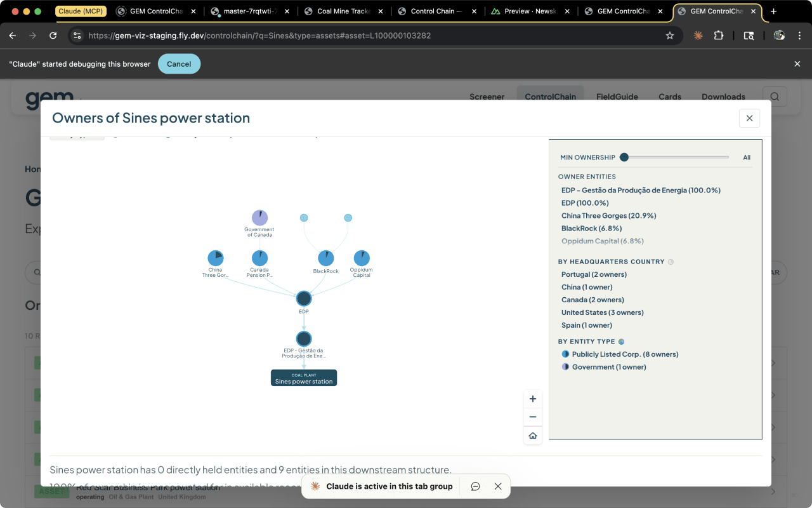The height and width of the screenshot is (508, 812).
Task: Bookmark this page with the star icon
Action: coord(670,36)
